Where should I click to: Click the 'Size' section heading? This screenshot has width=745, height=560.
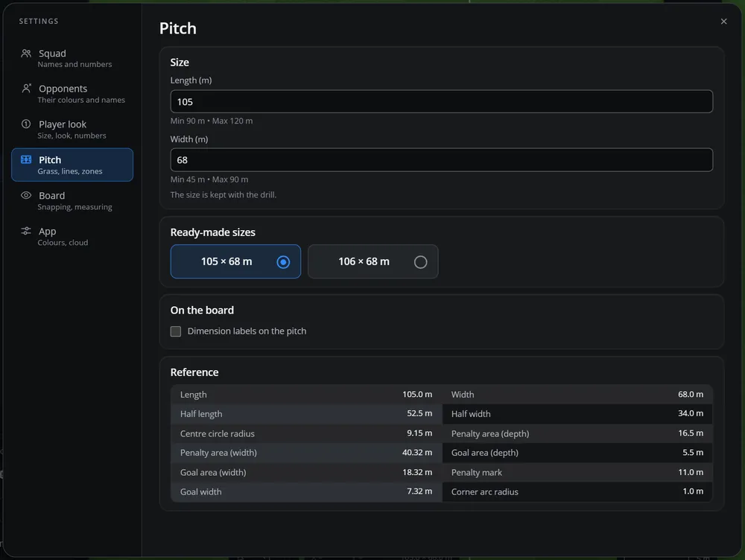coord(180,63)
